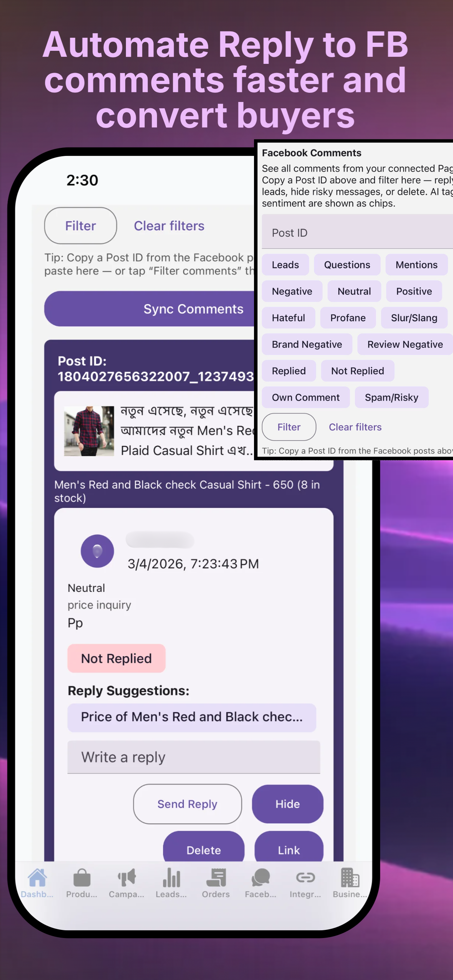Toggle the Brand Negative chip

click(307, 344)
